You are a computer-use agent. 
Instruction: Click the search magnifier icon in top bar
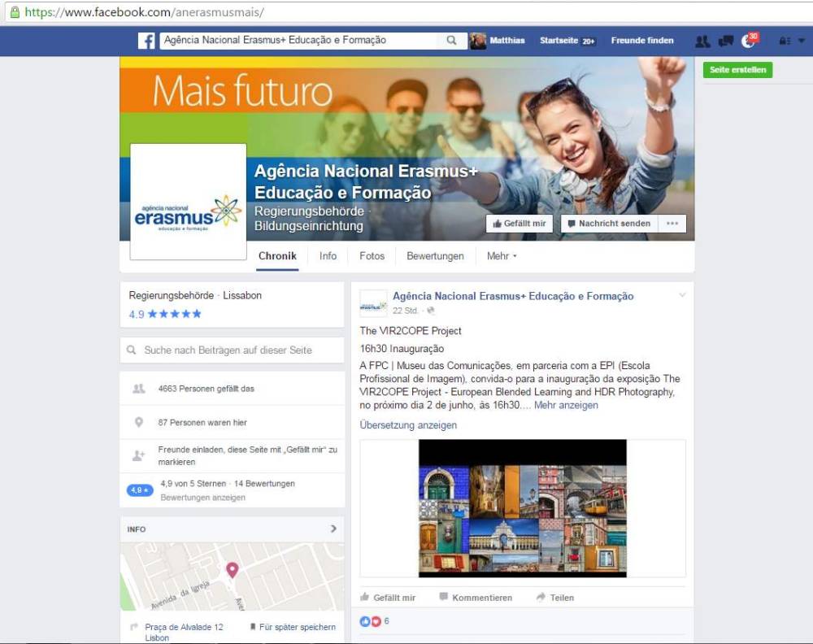click(x=451, y=41)
